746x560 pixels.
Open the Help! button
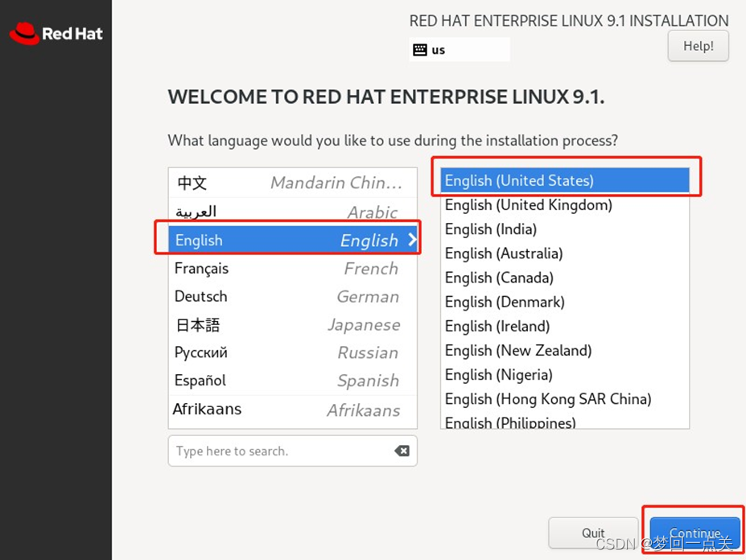(698, 46)
